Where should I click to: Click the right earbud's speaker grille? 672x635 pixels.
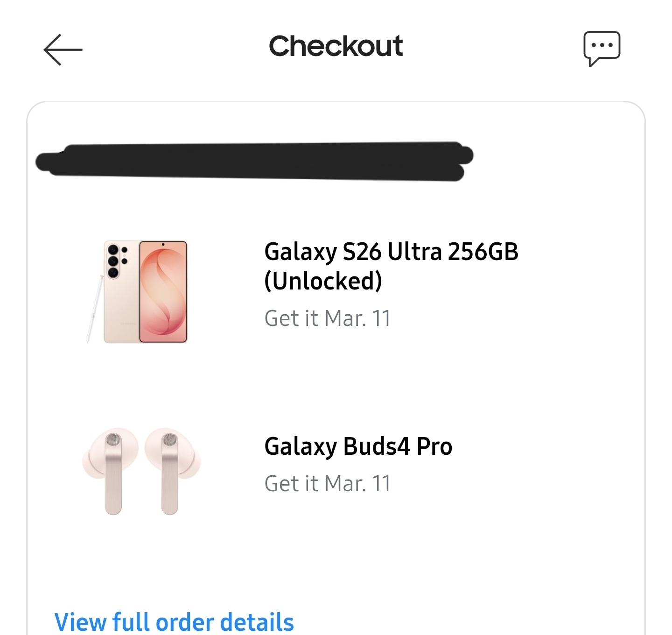(x=169, y=439)
